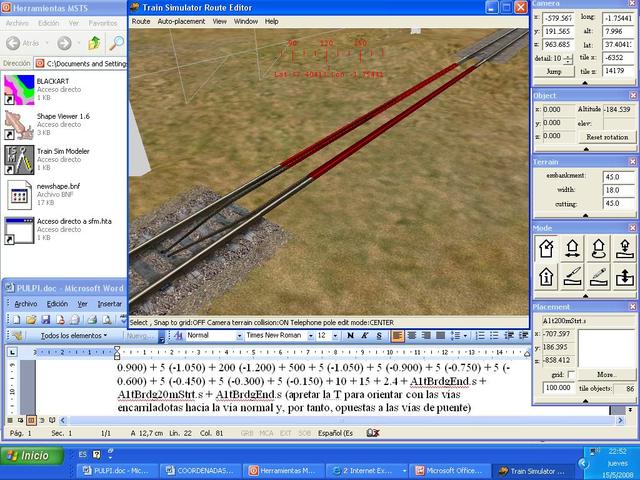Click the Explorer search magnifier icon
This screenshot has width=640, height=480.
[116, 43]
